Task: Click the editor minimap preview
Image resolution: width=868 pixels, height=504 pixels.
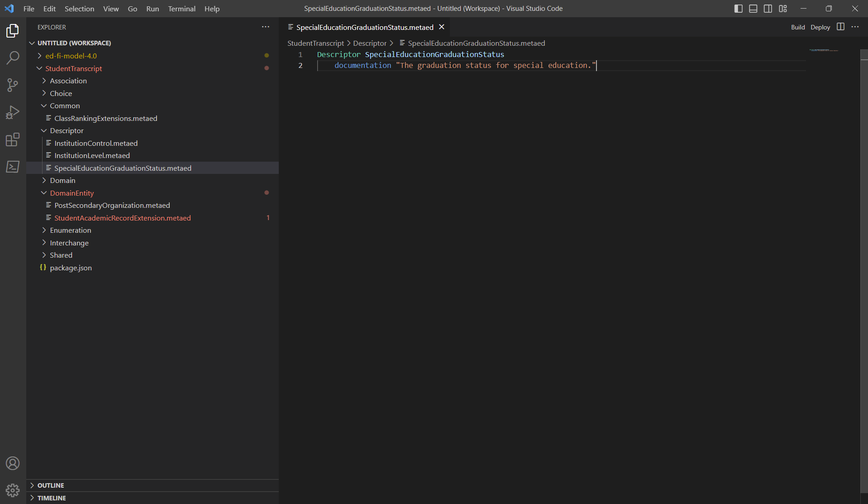Action: (x=824, y=50)
